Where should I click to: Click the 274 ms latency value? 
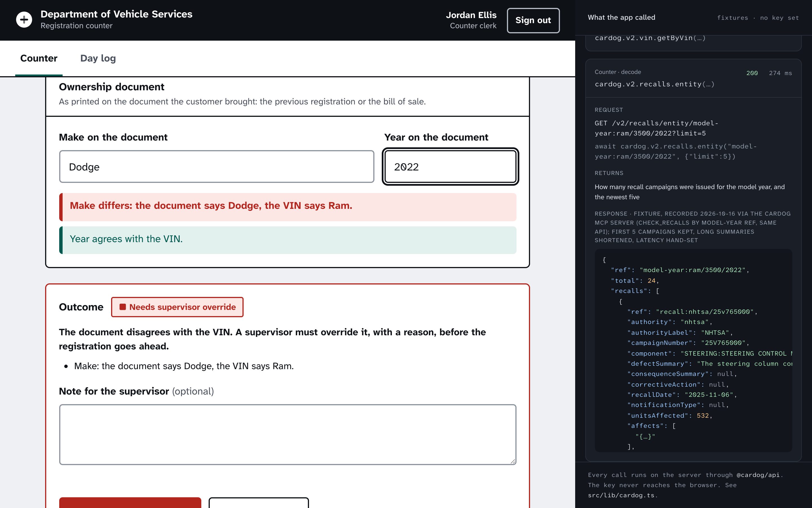click(780, 73)
